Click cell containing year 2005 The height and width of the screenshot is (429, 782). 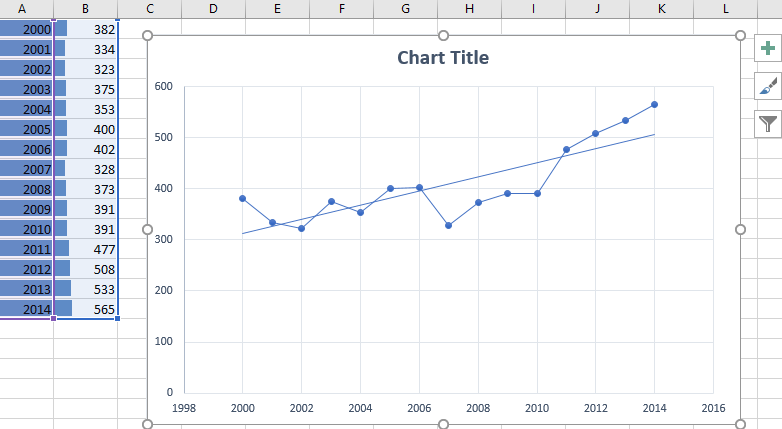26,129
